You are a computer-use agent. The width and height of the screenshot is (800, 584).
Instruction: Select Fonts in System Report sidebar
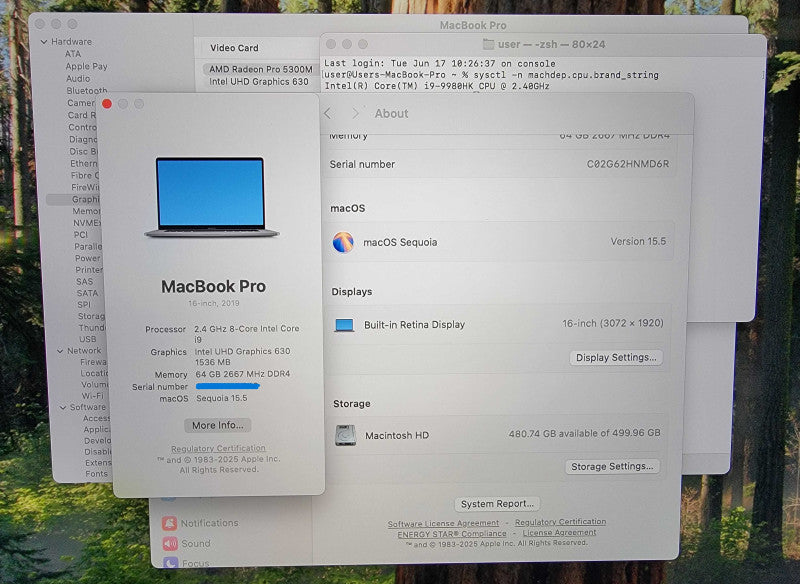(x=96, y=474)
